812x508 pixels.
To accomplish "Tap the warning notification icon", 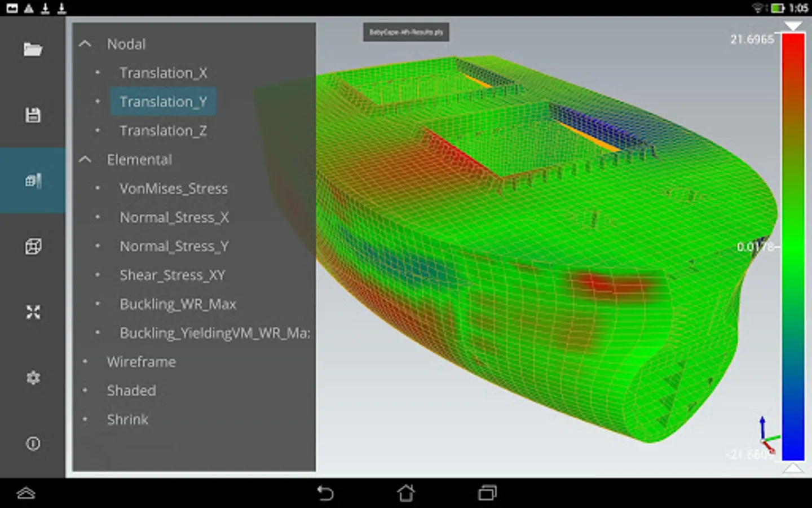I will click(x=28, y=8).
